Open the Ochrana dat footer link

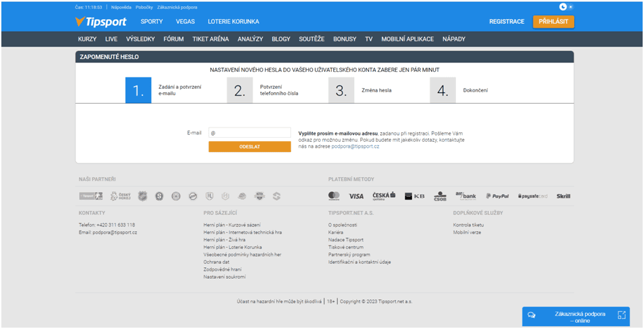coord(216,262)
